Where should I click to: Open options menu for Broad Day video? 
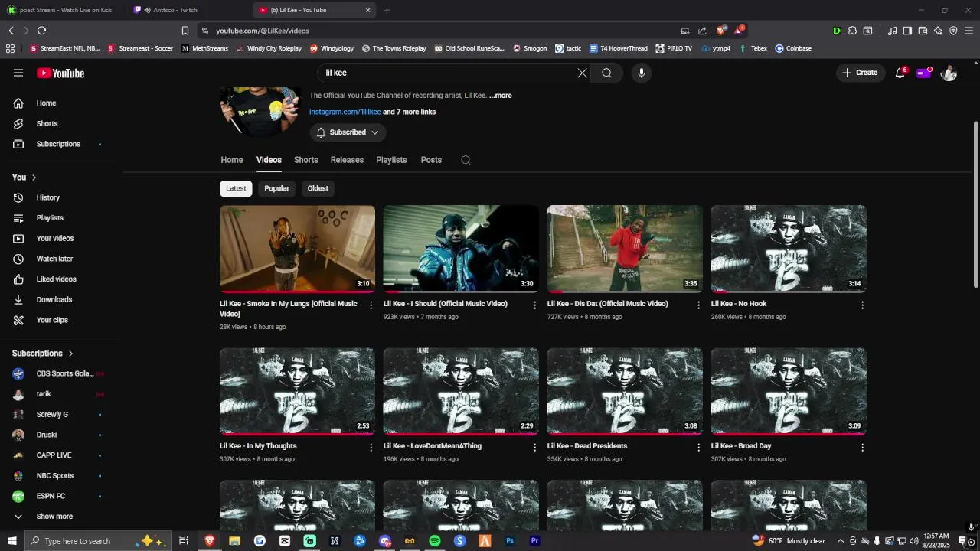862,447
